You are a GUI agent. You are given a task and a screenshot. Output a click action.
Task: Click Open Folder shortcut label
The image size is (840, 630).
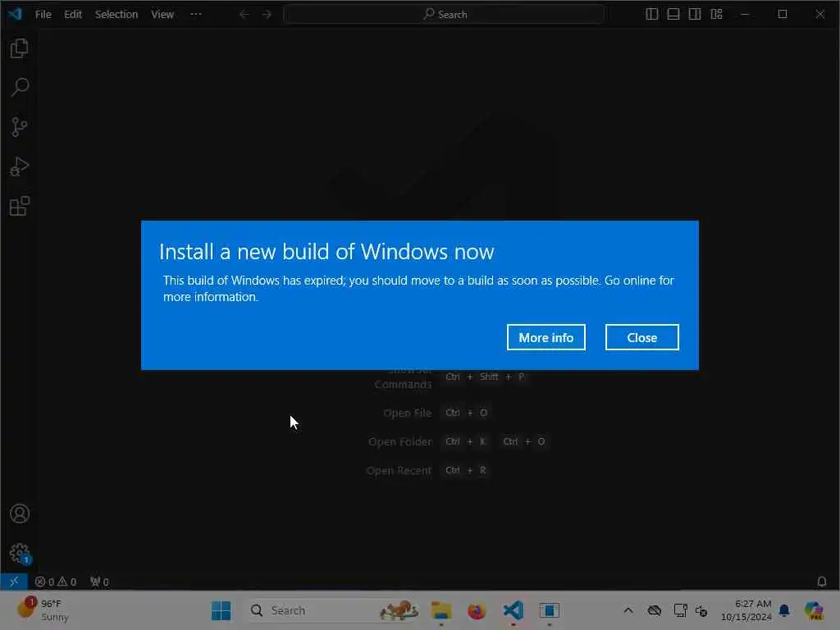tap(399, 442)
